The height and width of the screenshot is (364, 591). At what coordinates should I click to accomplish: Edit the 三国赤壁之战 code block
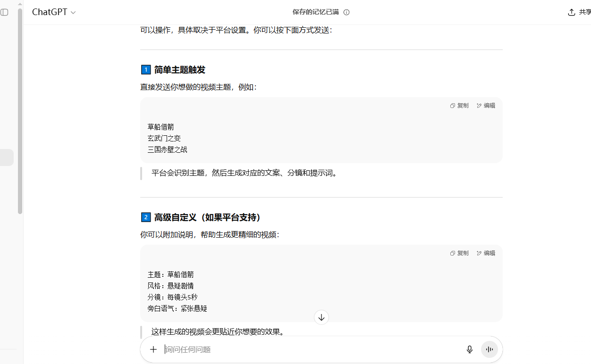coord(486,106)
